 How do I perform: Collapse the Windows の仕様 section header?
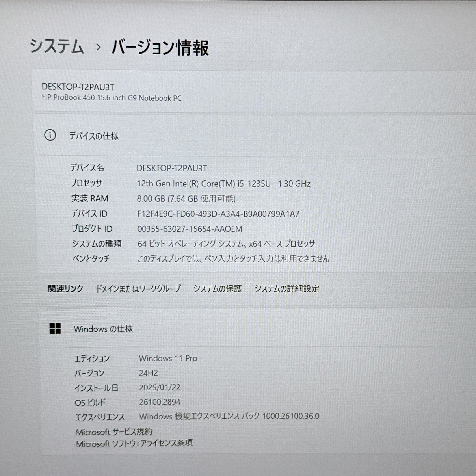[x=103, y=329]
